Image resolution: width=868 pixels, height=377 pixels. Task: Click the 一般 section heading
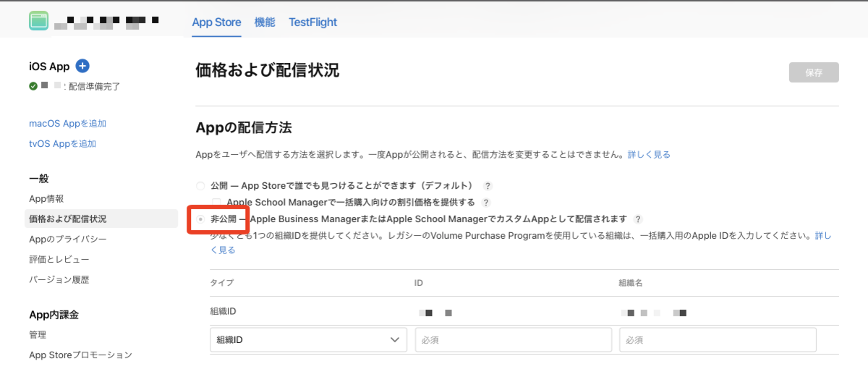(x=39, y=179)
